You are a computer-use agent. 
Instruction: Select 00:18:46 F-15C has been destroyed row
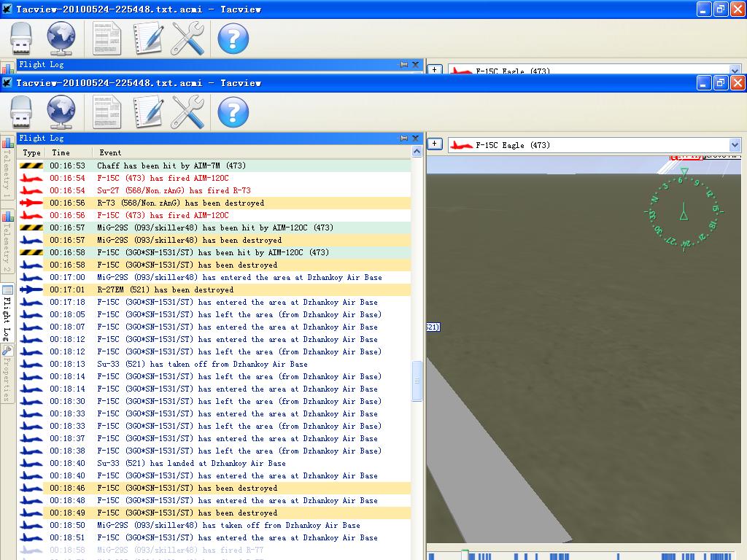tap(214, 488)
